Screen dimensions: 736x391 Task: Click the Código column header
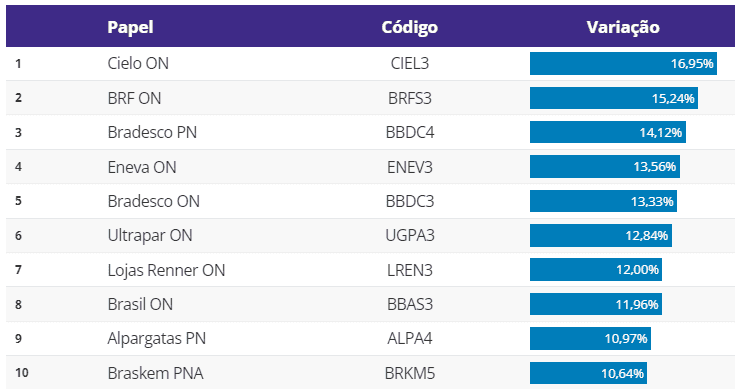pos(409,27)
